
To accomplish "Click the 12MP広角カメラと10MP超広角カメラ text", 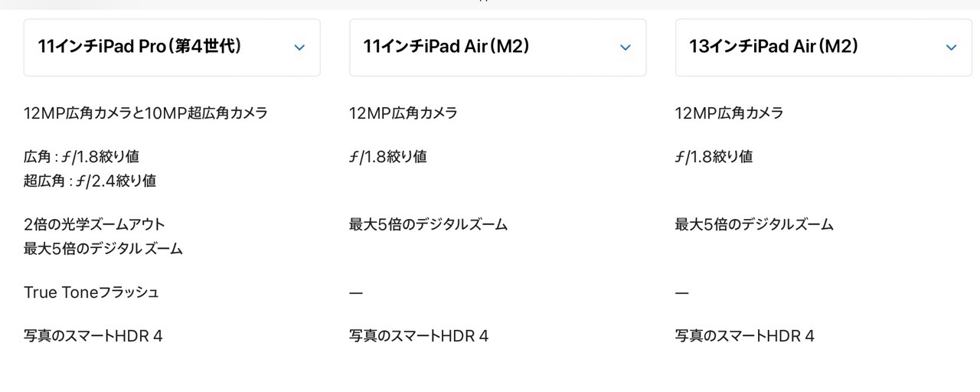I will (x=145, y=113).
